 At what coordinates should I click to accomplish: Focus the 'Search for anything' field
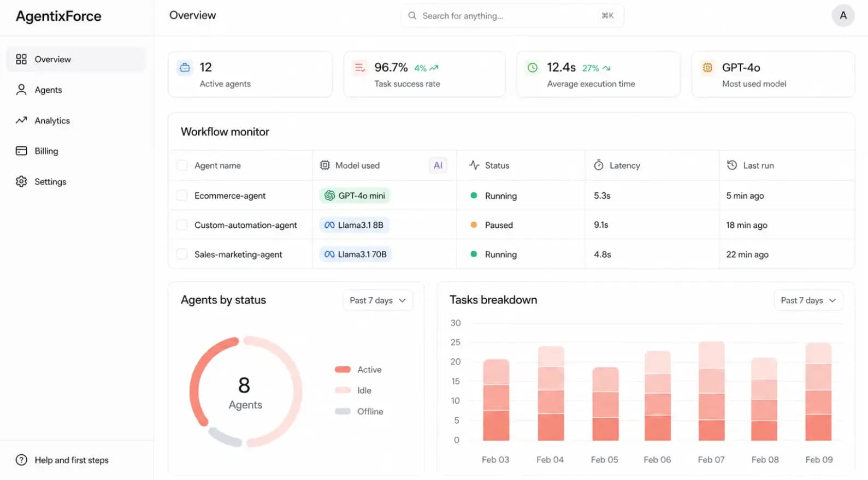512,16
